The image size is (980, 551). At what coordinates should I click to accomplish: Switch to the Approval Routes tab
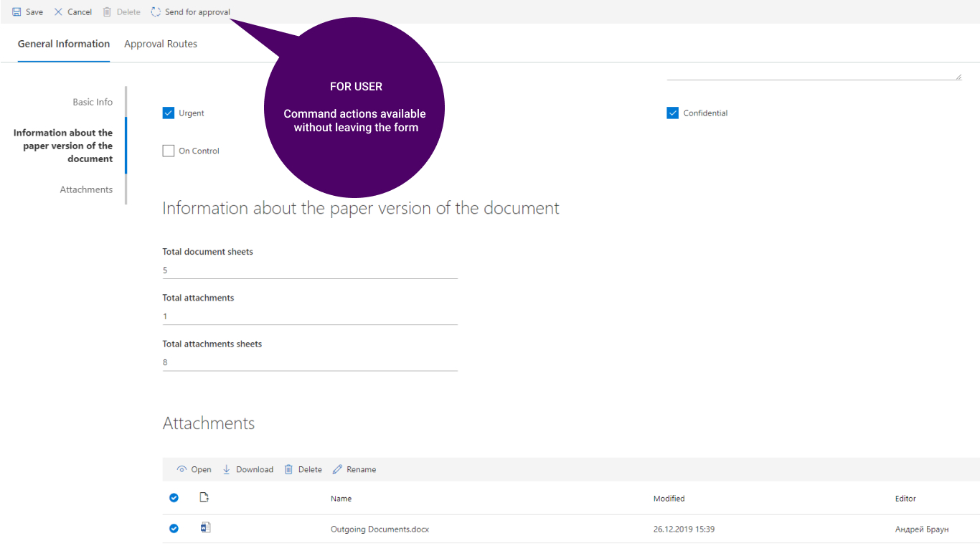point(161,44)
